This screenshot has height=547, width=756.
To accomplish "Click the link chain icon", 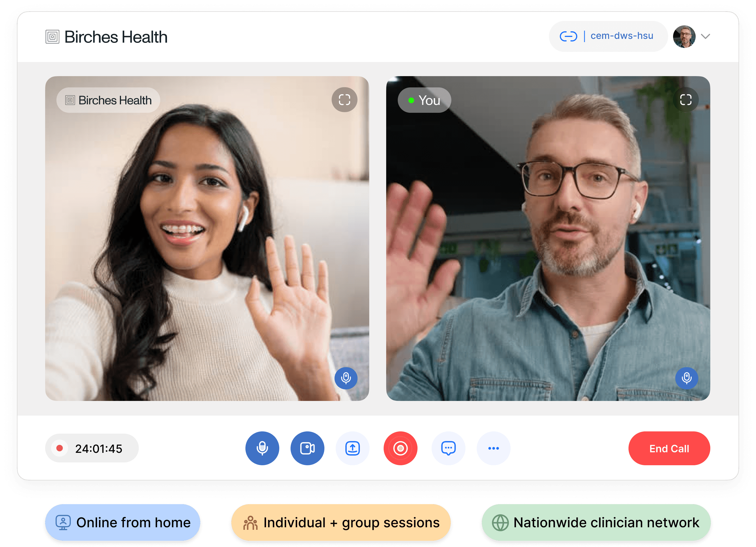I will [568, 36].
